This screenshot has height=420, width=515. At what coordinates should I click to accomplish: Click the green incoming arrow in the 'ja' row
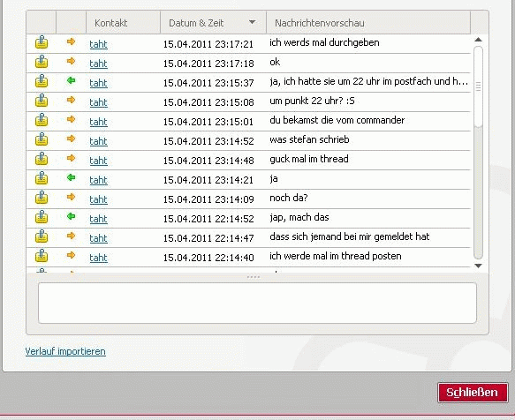click(71, 177)
